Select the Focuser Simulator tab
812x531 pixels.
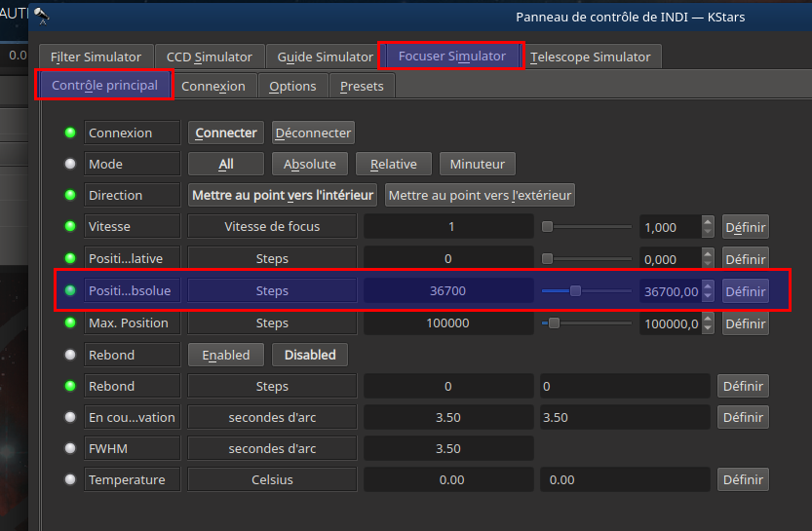pos(451,56)
